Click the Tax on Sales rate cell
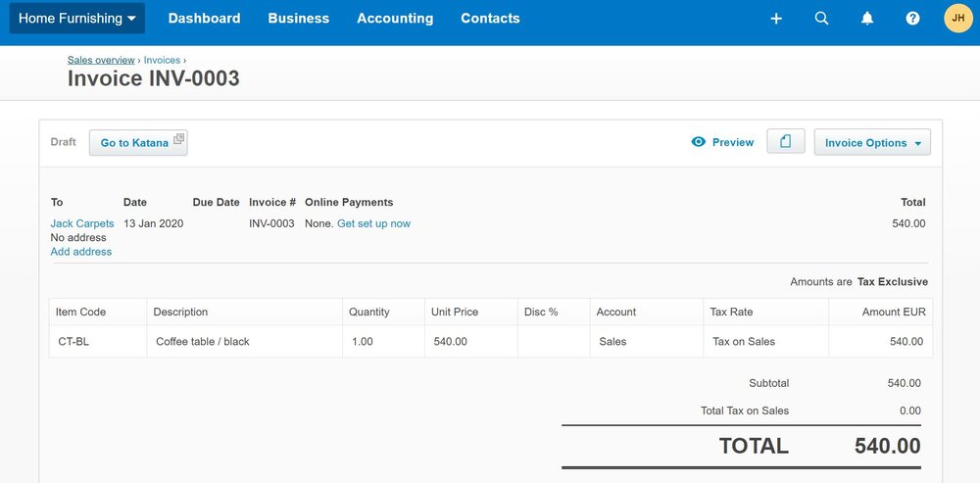The width and height of the screenshot is (980, 483). 766,341
